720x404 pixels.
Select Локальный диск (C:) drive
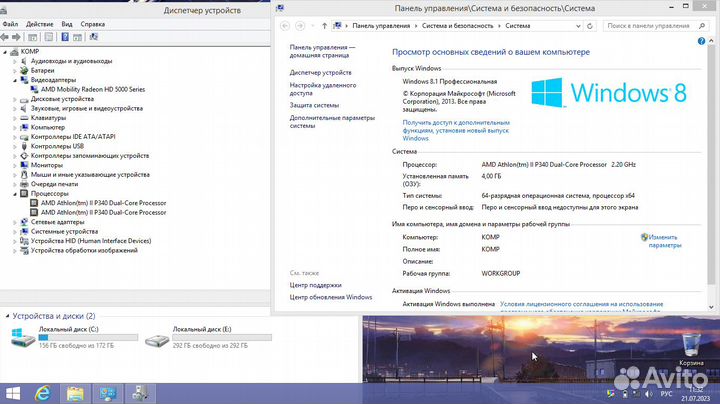(73, 337)
